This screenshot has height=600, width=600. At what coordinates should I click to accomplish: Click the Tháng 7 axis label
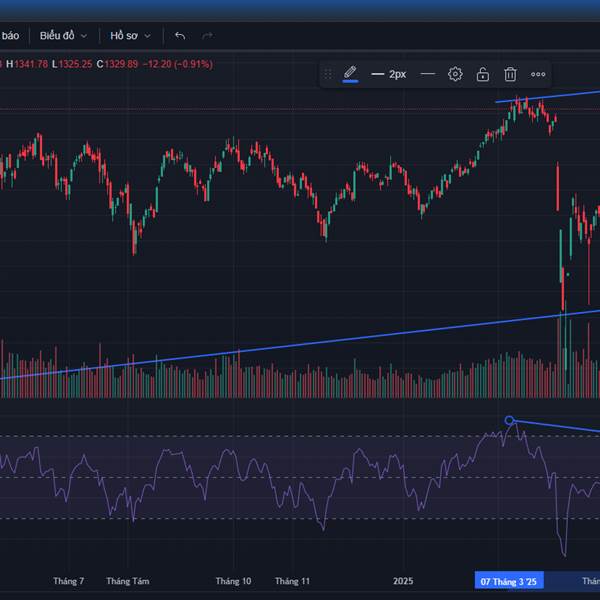(x=68, y=581)
